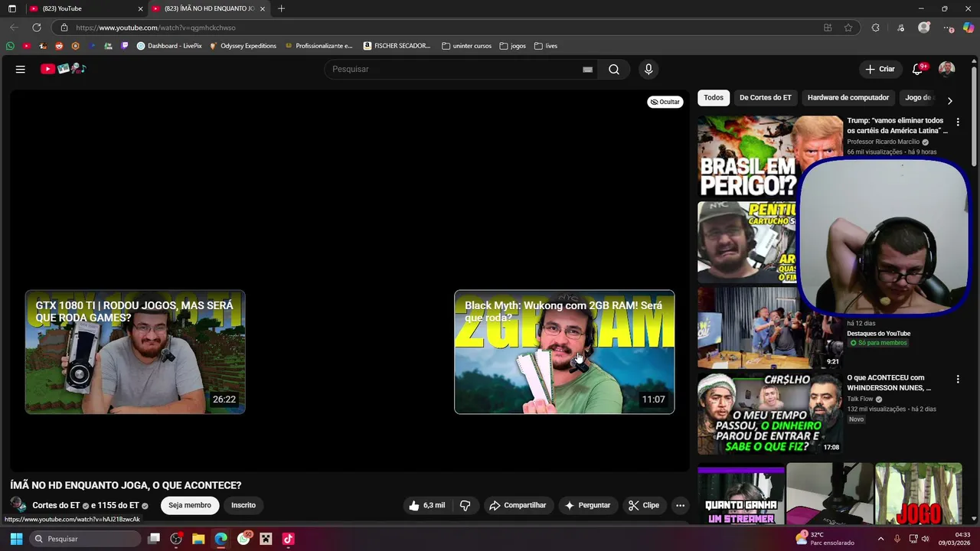Hide end-screen suggestions with Ocultar
Image resolution: width=980 pixels, height=551 pixels.
(x=665, y=102)
